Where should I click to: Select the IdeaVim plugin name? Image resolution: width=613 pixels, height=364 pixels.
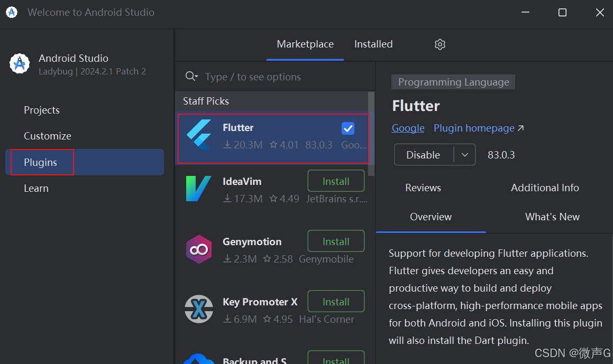[x=242, y=181]
